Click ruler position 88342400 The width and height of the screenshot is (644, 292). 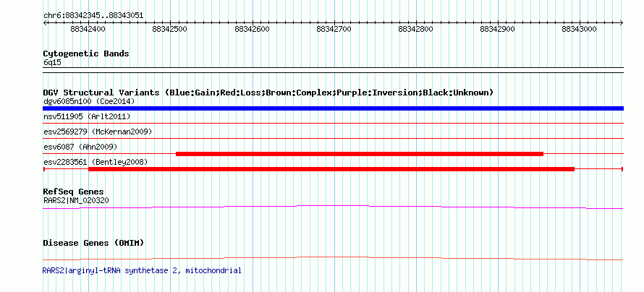(88, 29)
